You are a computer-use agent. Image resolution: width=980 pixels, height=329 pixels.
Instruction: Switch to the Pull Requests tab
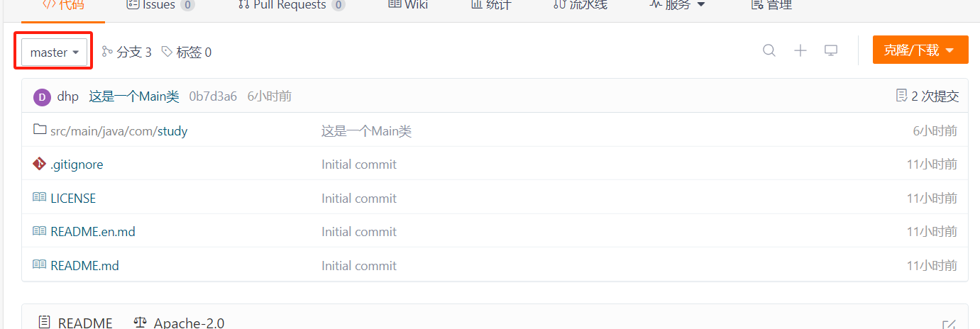(290, 5)
